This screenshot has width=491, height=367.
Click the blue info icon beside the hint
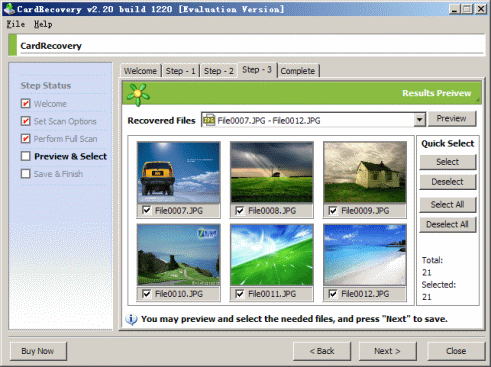pyautogui.click(x=131, y=319)
